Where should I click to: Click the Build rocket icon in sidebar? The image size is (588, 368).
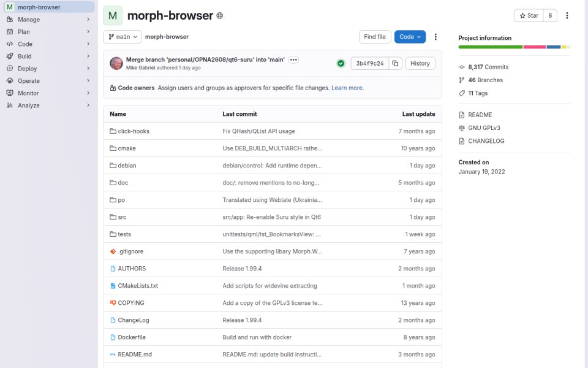[x=10, y=56]
